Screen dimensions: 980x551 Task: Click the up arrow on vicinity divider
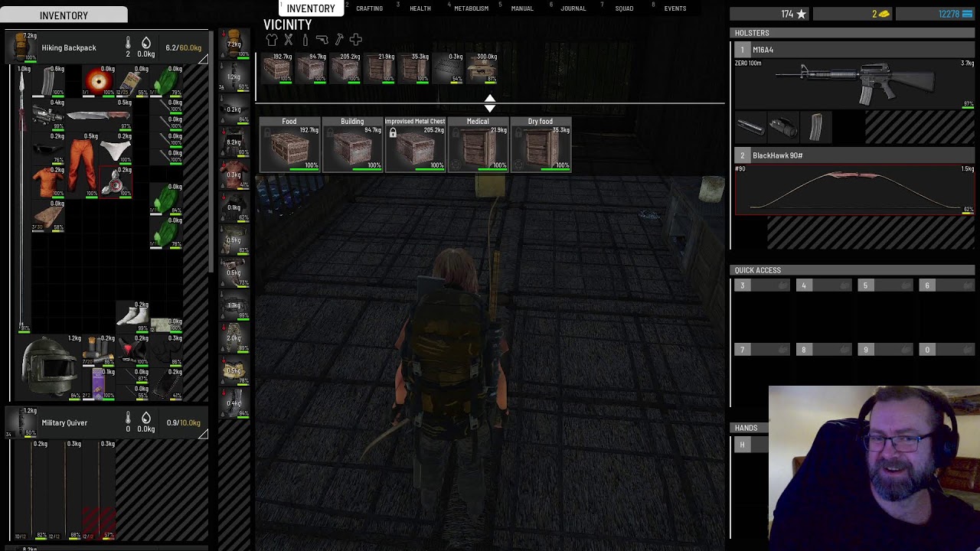tap(490, 97)
